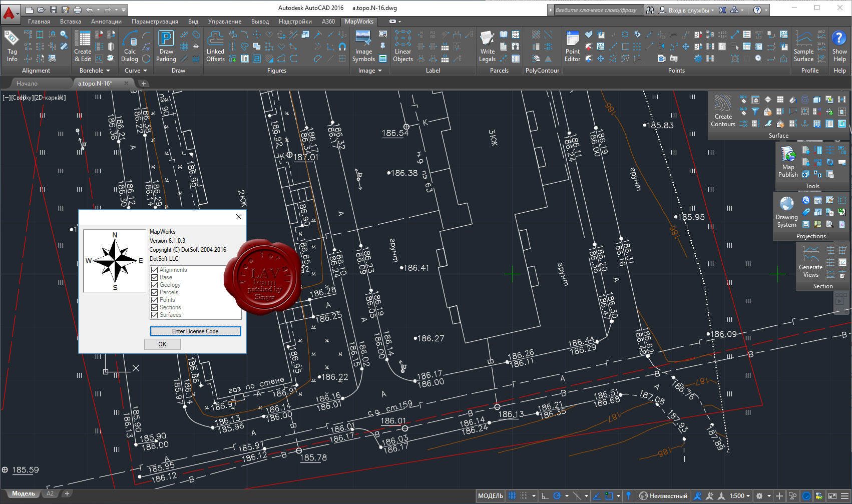Expand the Borehole panel dropdown
The width and height of the screenshot is (852, 504).
[95, 71]
